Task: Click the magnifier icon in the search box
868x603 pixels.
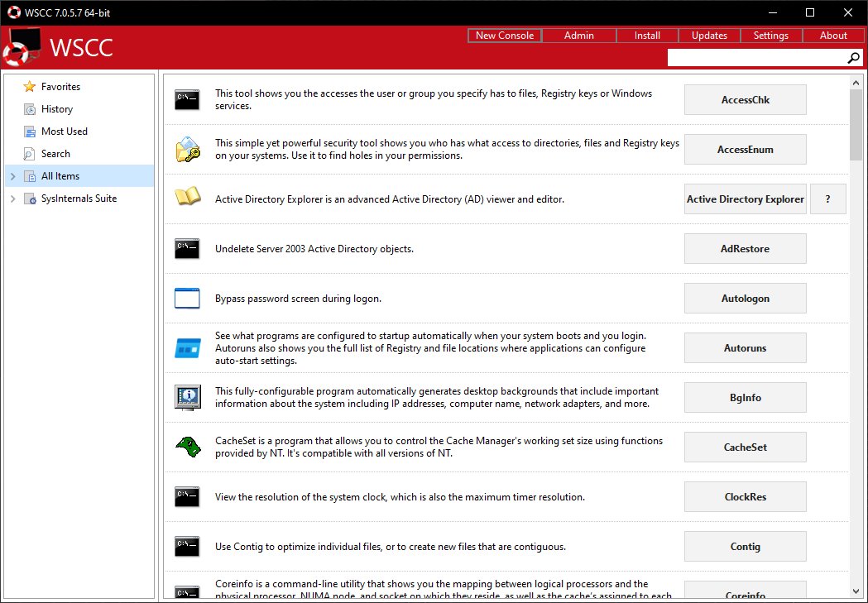Action: [854, 58]
